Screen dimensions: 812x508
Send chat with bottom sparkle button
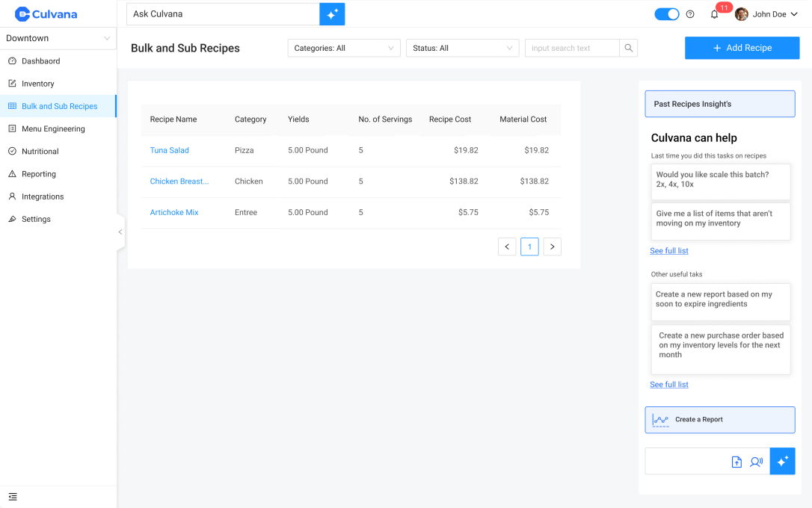point(782,462)
